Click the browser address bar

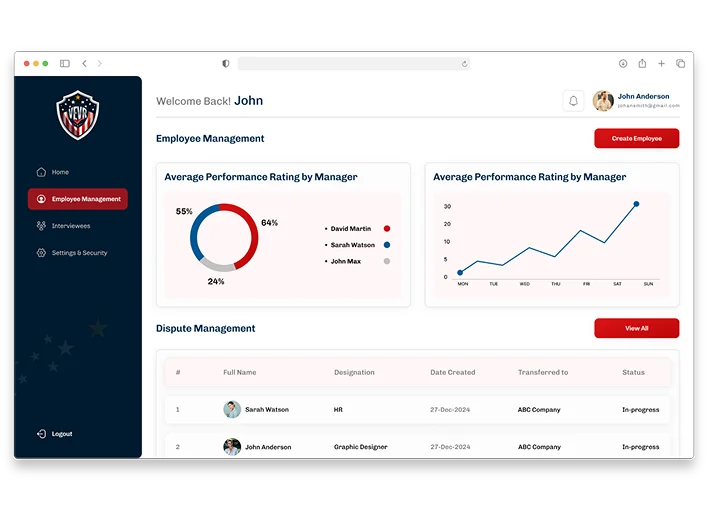[x=350, y=63]
